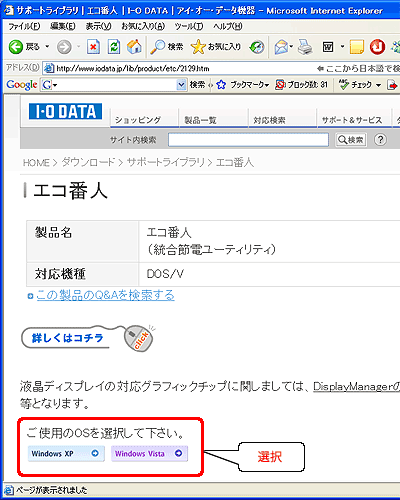
Task: Click the Favorites star toolbar button
Action: click(216, 47)
